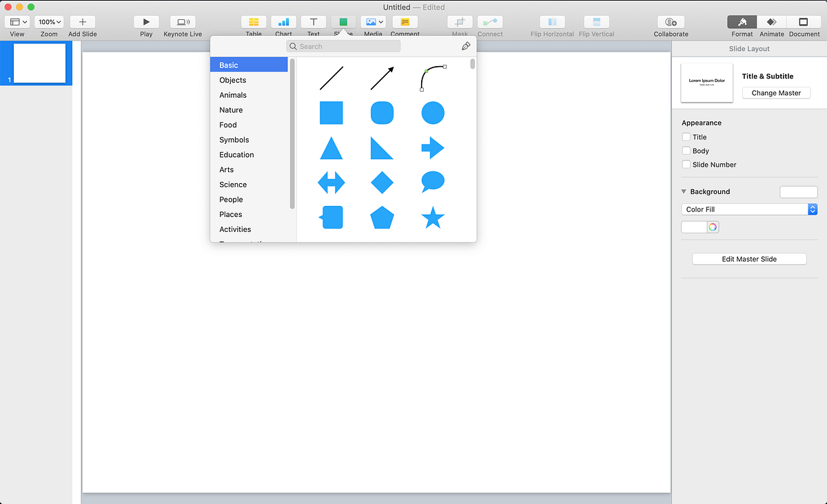Select slide 1 thumbnail in navigator
The width and height of the screenshot is (827, 504).
39,63
